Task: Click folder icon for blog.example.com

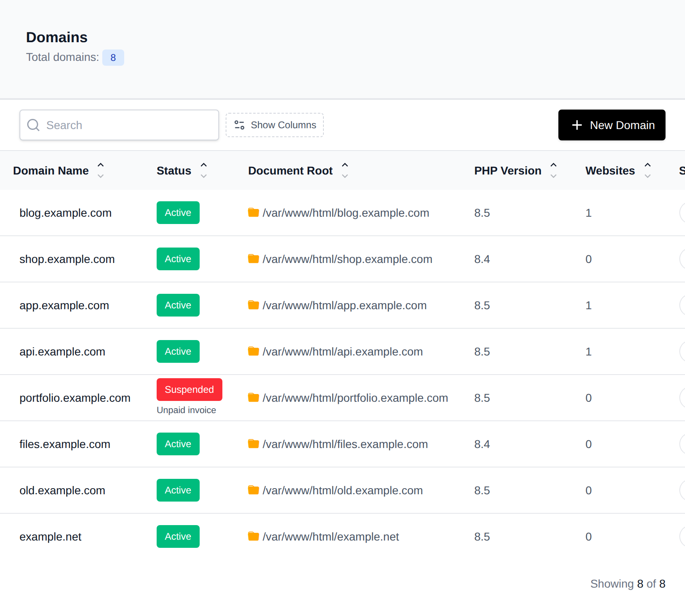Action: pyautogui.click(x=254, y=212)
